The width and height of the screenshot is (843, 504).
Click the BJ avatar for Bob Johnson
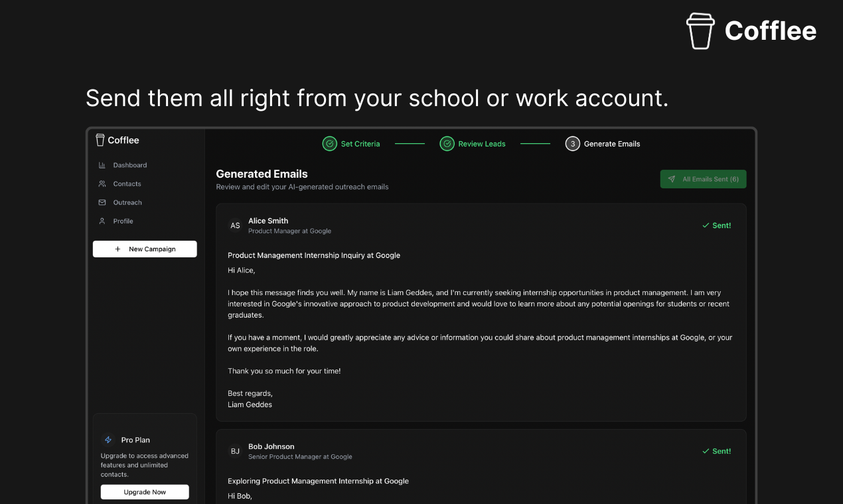(235, 451)
